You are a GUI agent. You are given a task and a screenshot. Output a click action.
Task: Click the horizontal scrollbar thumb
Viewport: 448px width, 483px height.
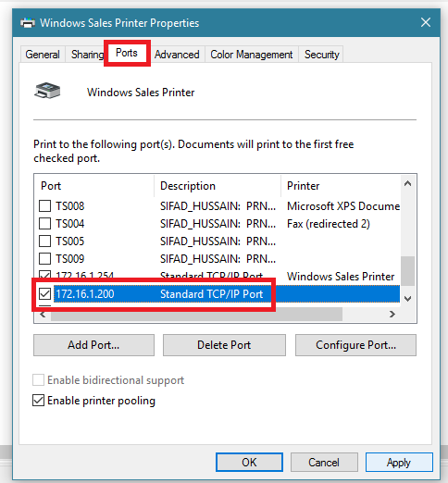196,315
